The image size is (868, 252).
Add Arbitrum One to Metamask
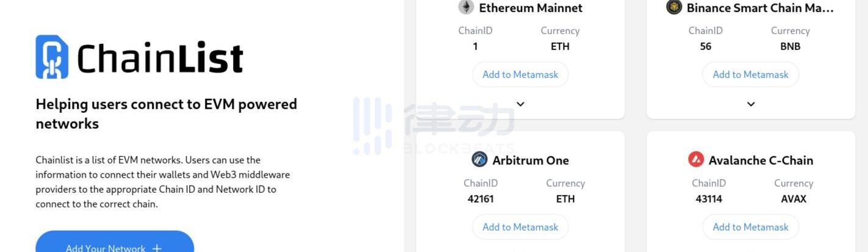[x=520, y=227]
